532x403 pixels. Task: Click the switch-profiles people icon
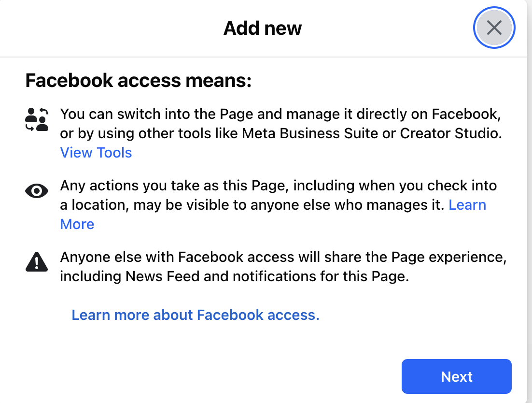[37, 120]
